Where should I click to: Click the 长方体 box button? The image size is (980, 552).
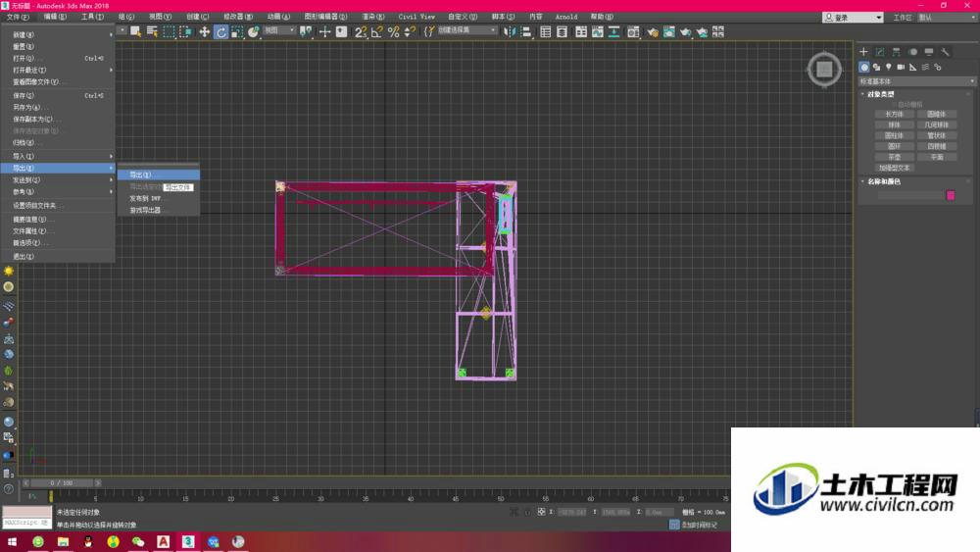pos(895,115)
